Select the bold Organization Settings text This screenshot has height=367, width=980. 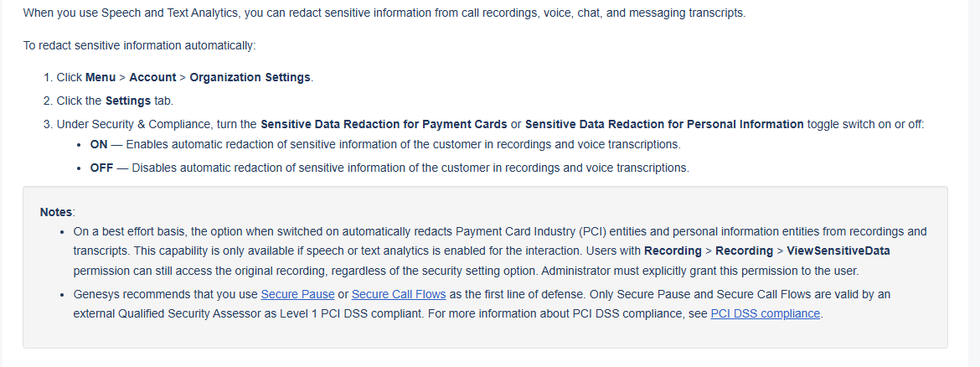(250, 77)
